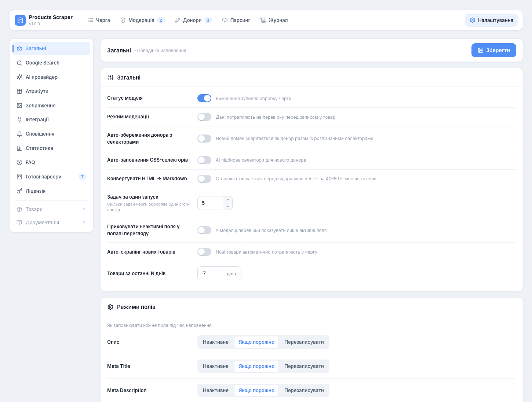This screenshot has width=532, height=402.
Task: Focus the Товари за останні N днів field
Action: click(x=219, y=273)
